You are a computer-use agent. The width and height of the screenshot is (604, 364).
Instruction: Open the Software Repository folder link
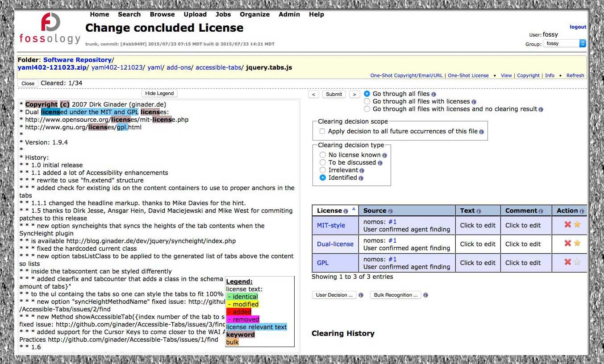tap(77, 60)
